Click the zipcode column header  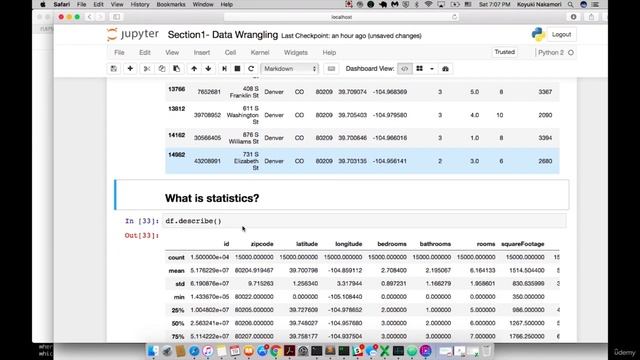coord(262,244)
